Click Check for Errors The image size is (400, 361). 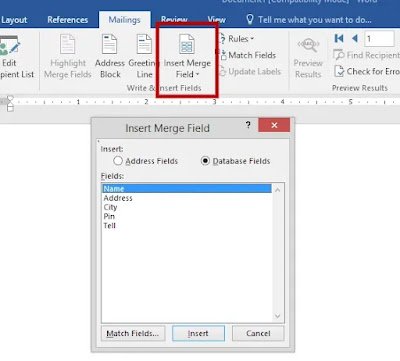pos(367,71)
